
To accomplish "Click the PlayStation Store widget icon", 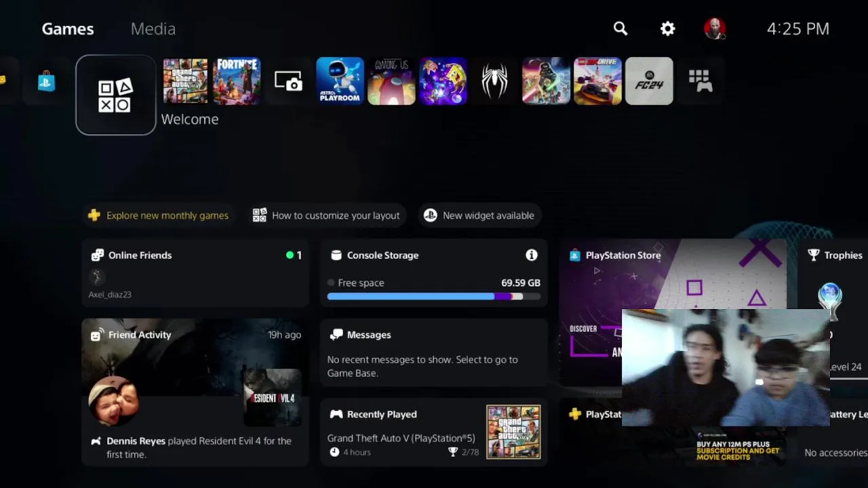I will tap(575, 255).
